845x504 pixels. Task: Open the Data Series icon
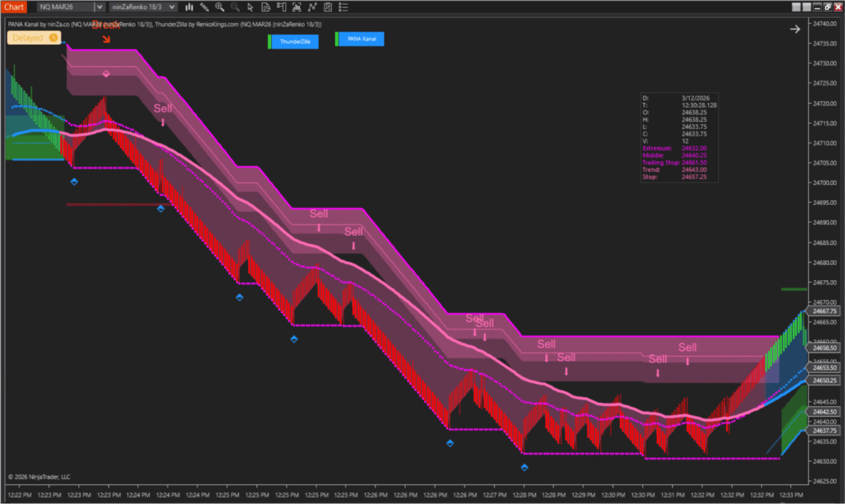click(297, 7)
